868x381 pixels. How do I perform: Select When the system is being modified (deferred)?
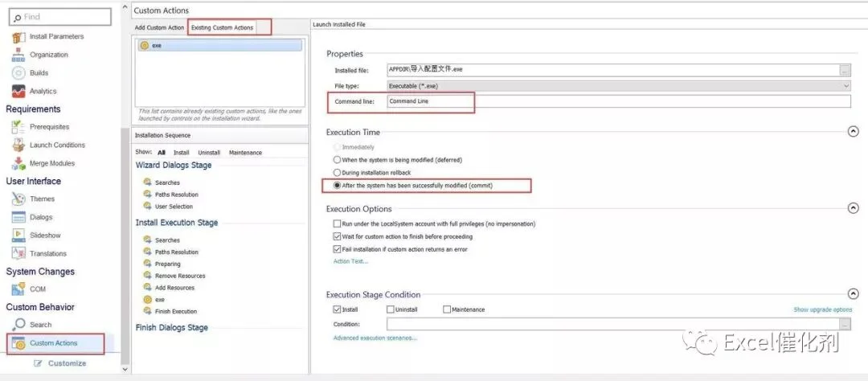pyautogui.click(x=337, y=160)
